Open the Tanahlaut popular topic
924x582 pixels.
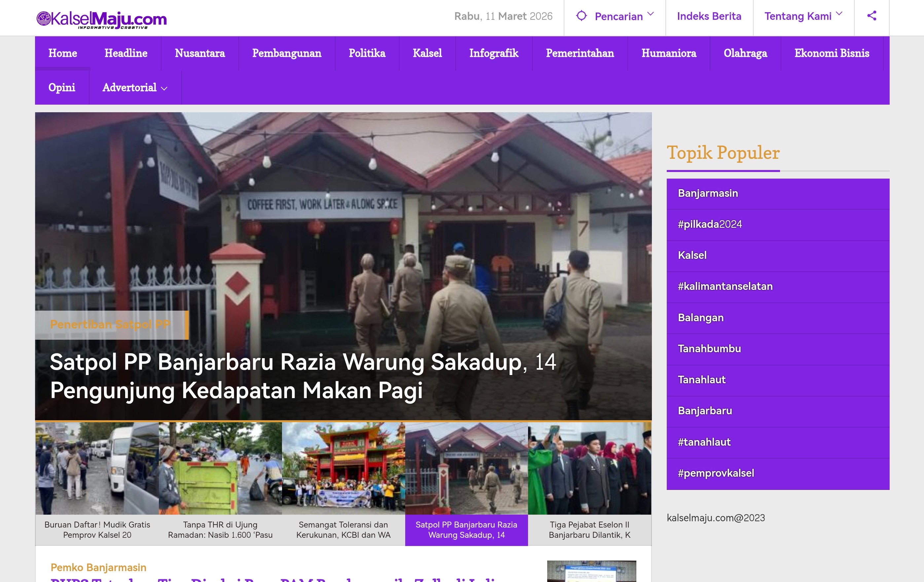(778, 380)
